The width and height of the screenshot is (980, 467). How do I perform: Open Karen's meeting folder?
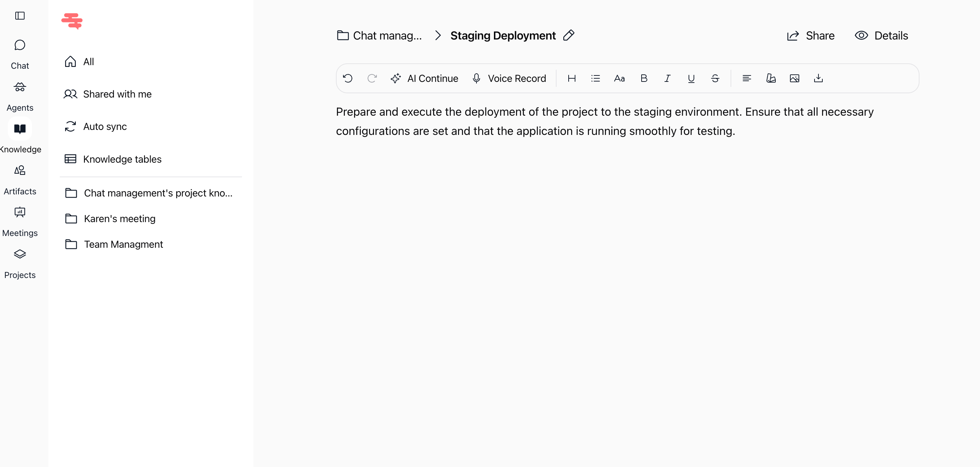110,219
